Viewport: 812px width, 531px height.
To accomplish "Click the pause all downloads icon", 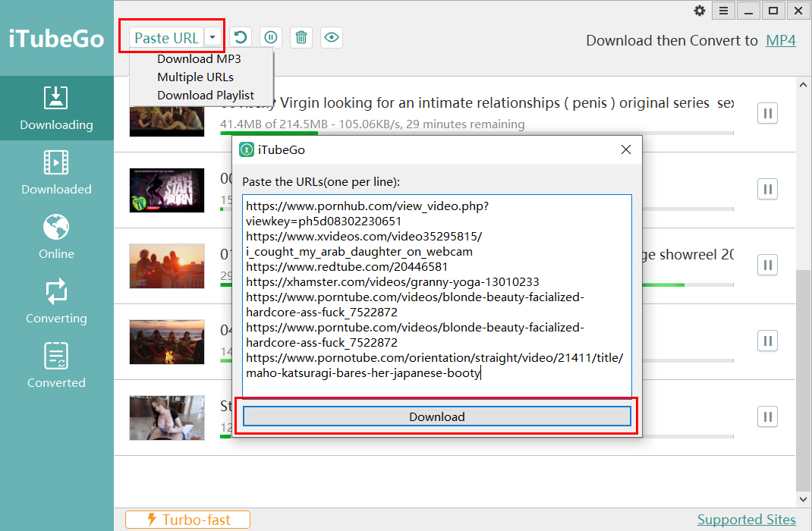I will 271,37.
